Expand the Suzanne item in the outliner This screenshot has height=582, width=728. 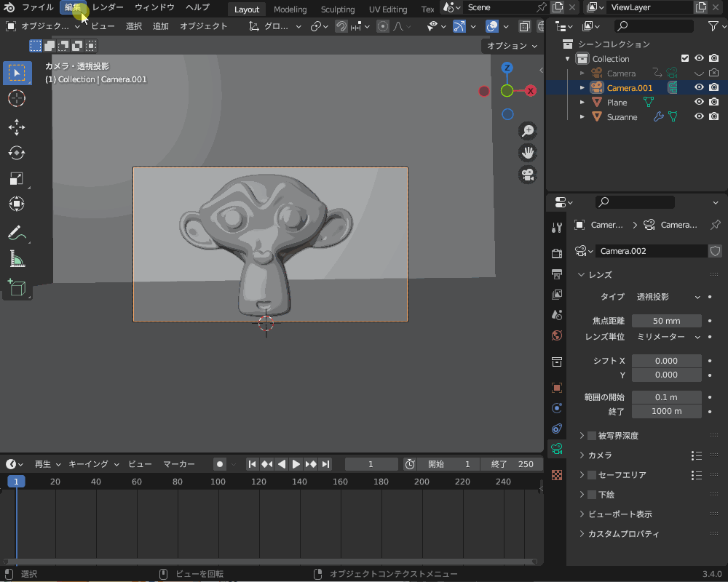(582, 116)
